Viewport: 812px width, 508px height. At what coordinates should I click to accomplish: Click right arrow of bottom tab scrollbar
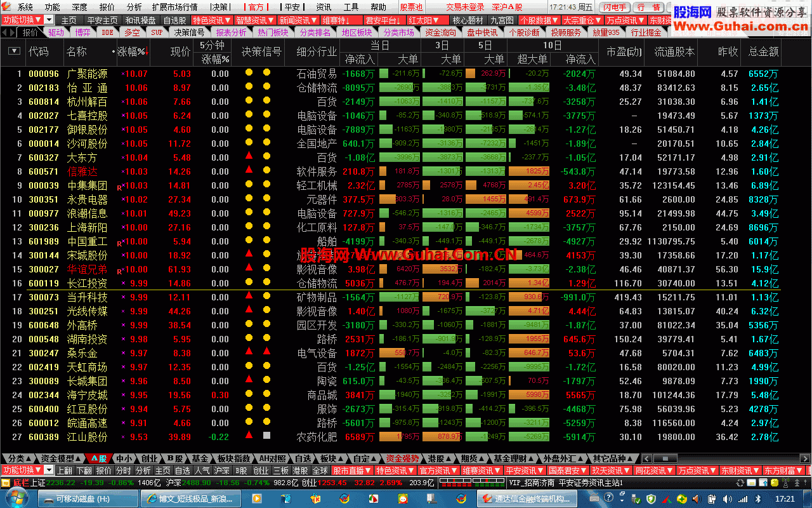[806, 458]
